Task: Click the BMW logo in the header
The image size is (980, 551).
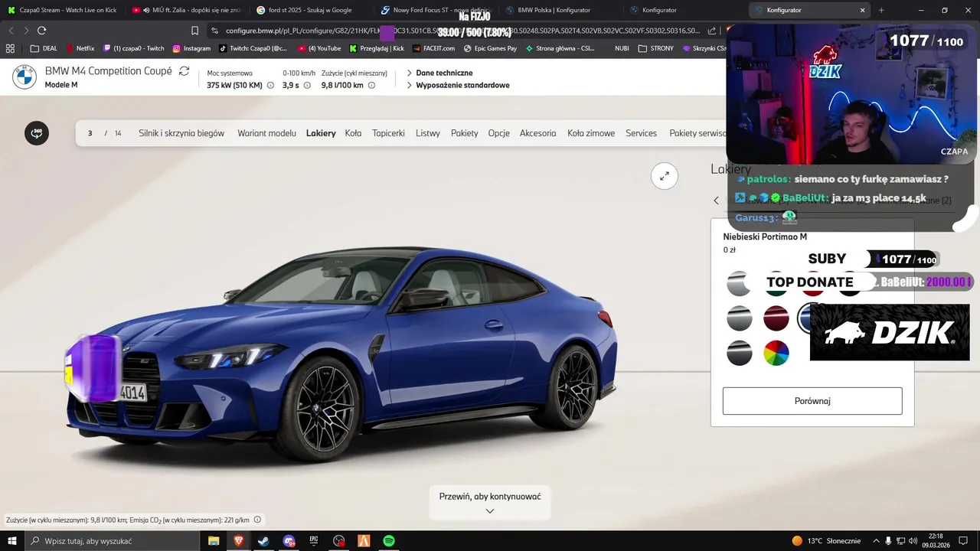Action: (x=24, y=77)
